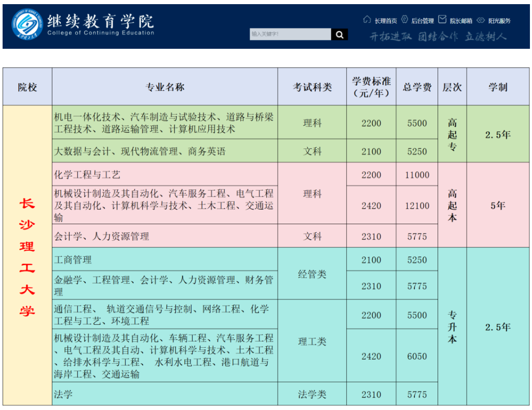Click the 继续教育学院 title text
Screen dimensions: 532x410
point(100,21)
